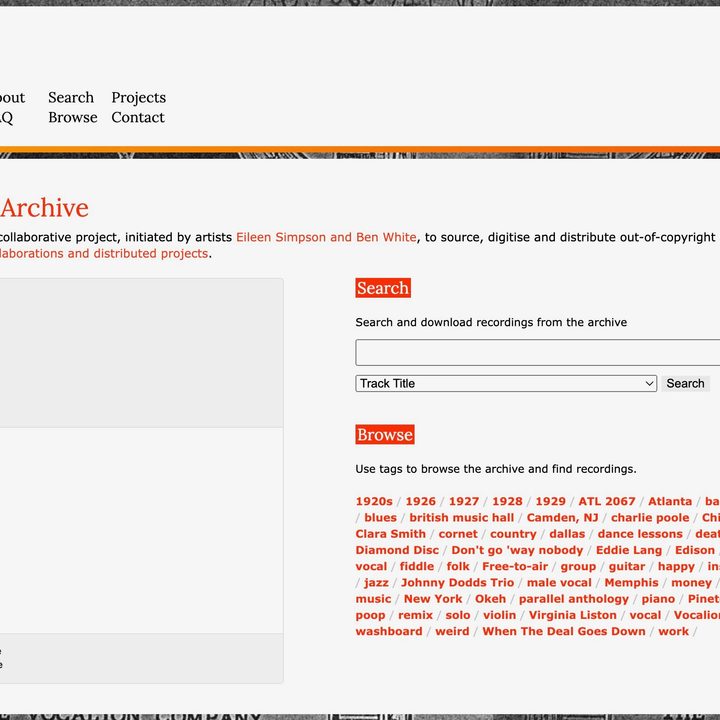The image size is (720, 720).
Task: Open the parallel anthology tag
Action: [574, 600]
